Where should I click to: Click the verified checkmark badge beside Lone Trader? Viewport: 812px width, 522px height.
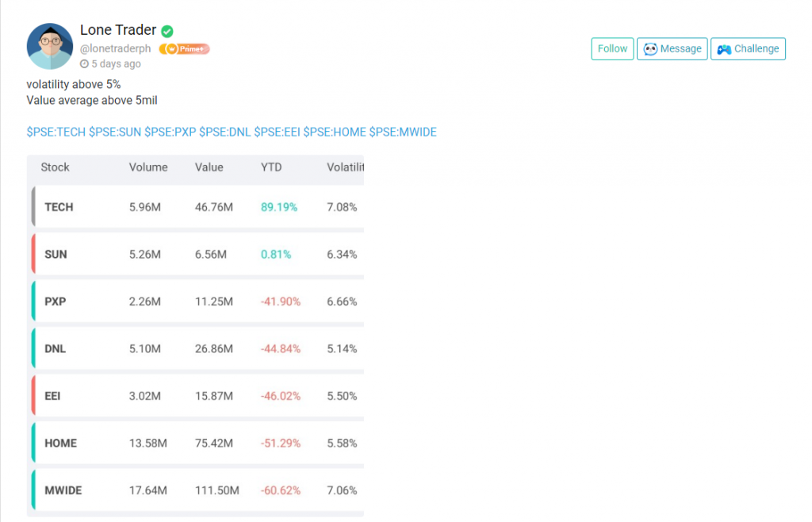tap(167, 30)
